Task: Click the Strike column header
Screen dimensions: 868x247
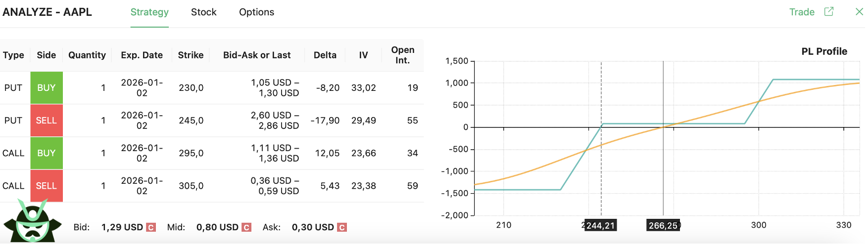Action: click(191, 55)
